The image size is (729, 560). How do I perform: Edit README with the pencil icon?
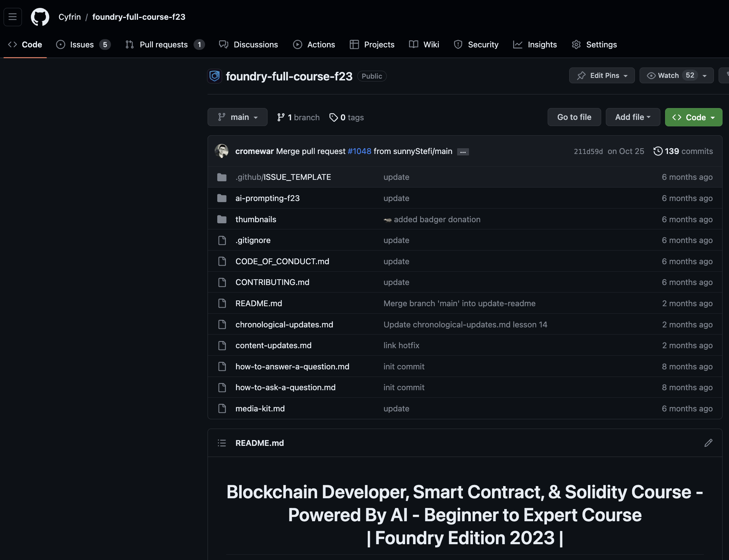click(x=708, y=443)
